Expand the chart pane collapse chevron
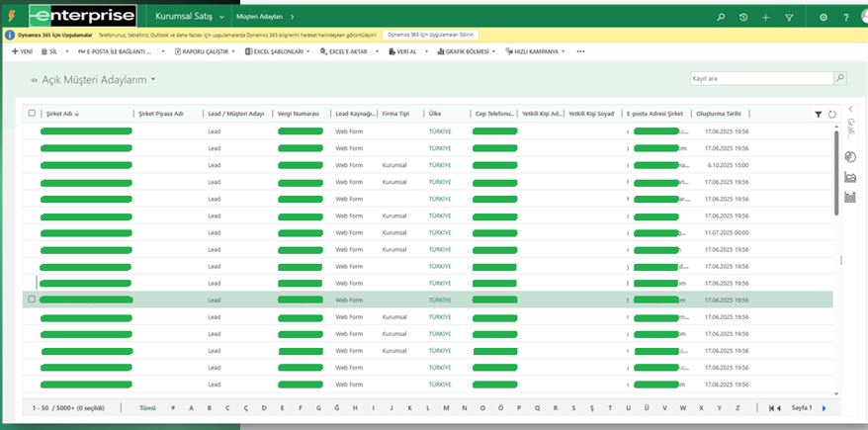 pos(851,109)
